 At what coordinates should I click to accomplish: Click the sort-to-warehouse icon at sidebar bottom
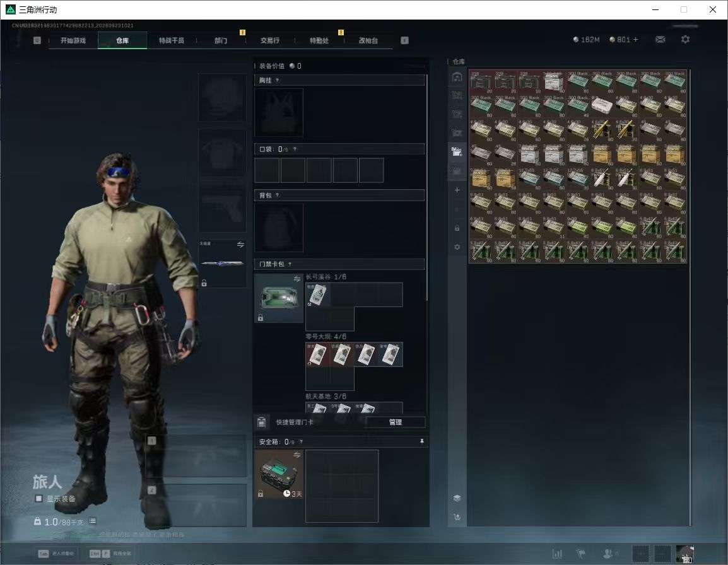pos(457,516)
